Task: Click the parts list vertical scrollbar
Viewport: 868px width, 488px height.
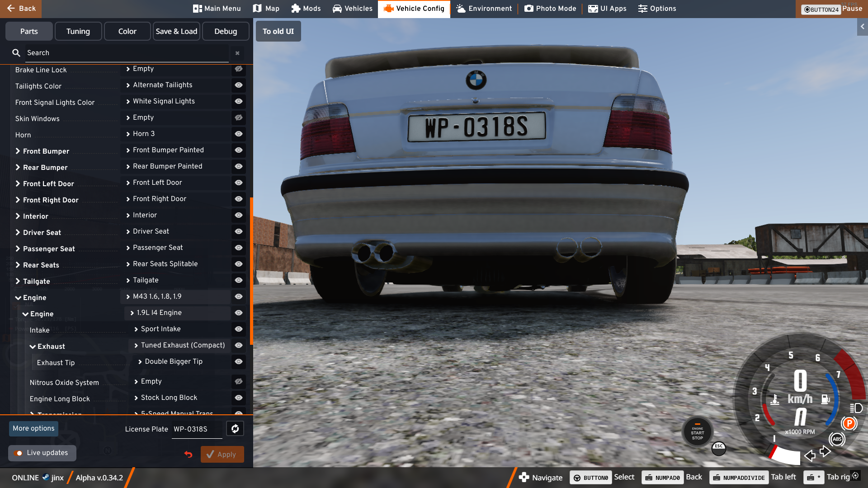Action: pyautogui.click(x=251, y=271)
